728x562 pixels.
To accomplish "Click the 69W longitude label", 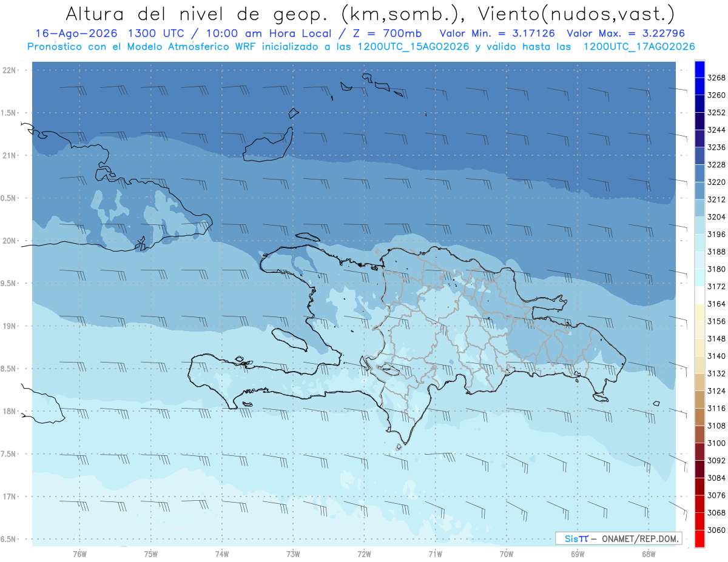I will pyautogui.click(x=578, y=554).
